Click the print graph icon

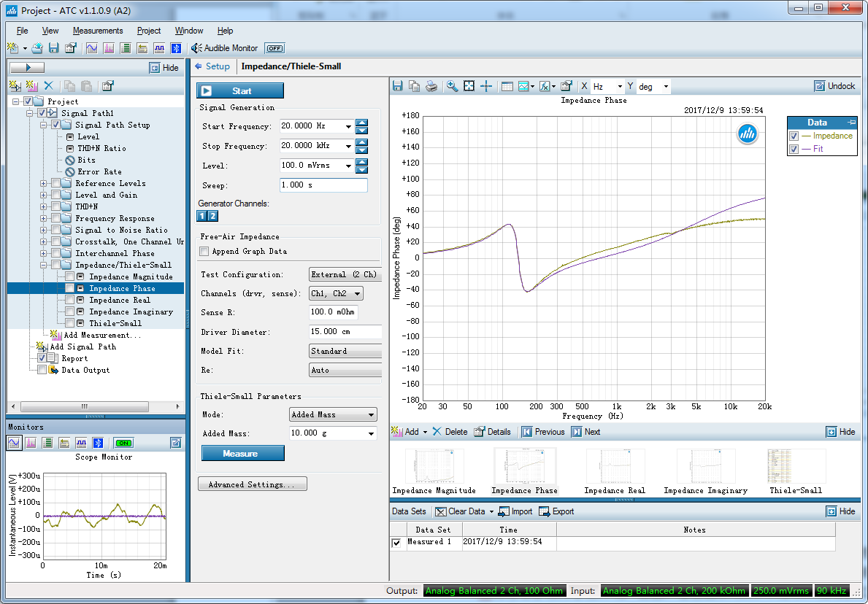pyautogui.click(x=431, y=86)
